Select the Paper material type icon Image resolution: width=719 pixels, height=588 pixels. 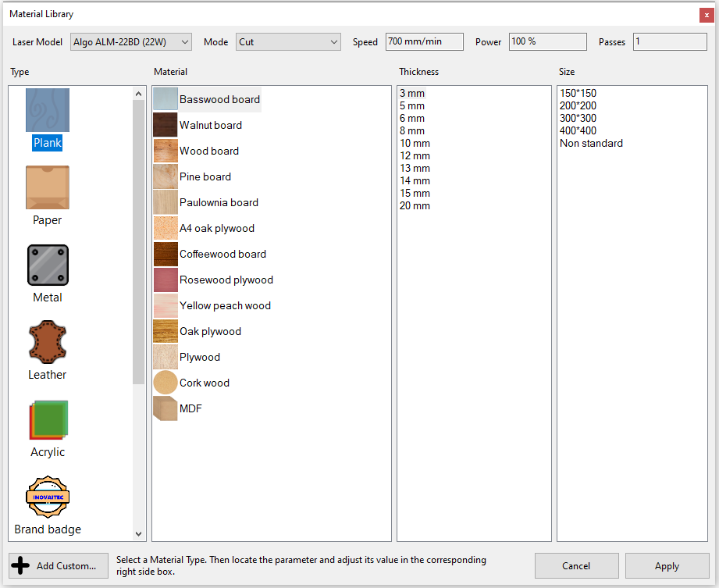point(47,187)
